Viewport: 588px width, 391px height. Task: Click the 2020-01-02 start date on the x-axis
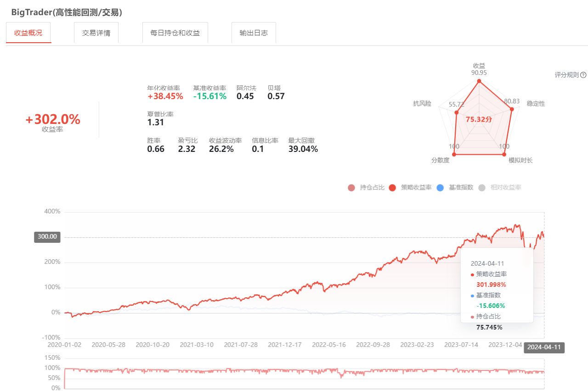[64, 344]
